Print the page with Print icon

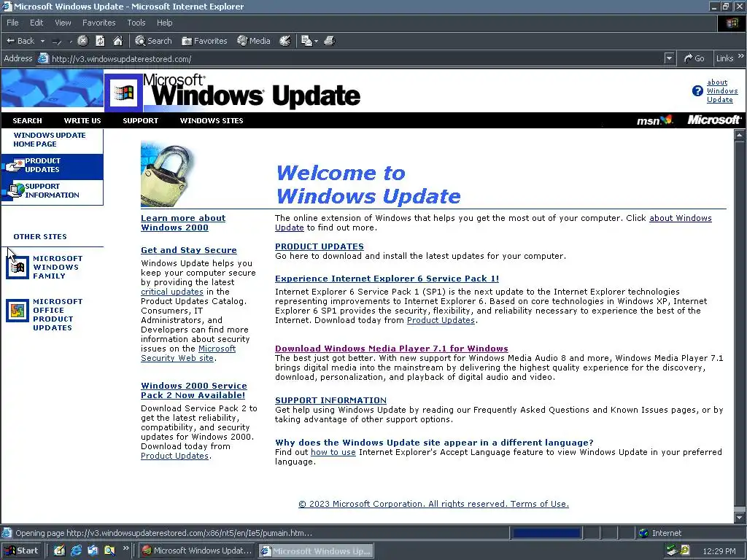tap(330, 41)
